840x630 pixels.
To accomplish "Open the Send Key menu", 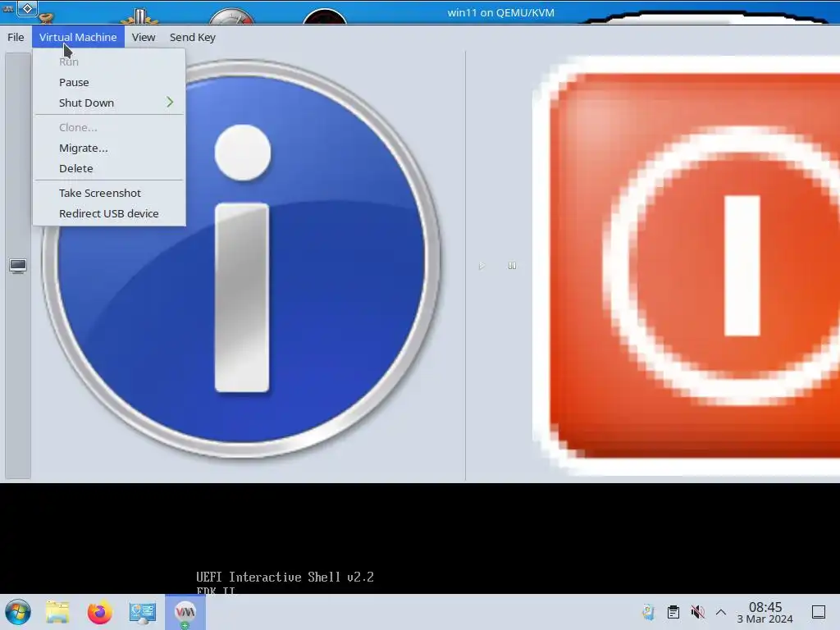I will pos(192,37).
